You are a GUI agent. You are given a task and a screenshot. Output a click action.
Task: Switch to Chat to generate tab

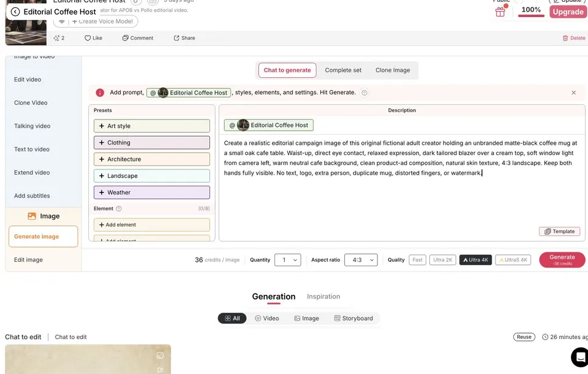coord(287,71)
